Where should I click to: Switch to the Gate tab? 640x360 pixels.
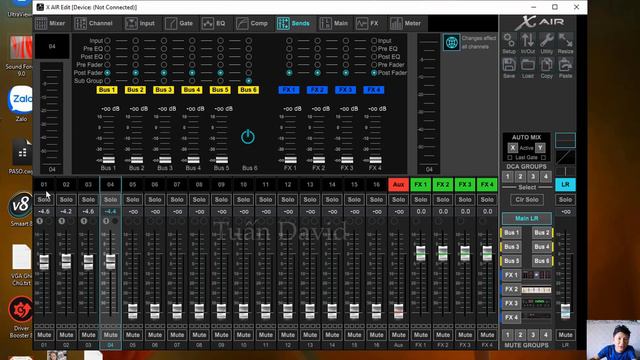tap(179, 23)
